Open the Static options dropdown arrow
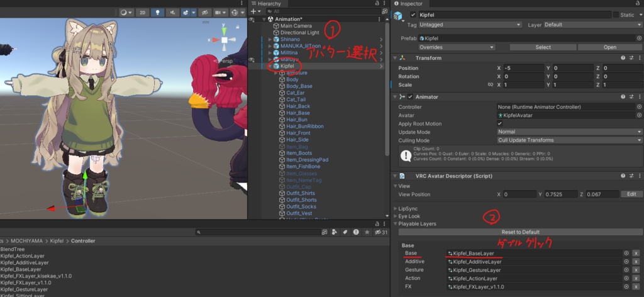This screenshot has height=297, width=644. point(640,15)
